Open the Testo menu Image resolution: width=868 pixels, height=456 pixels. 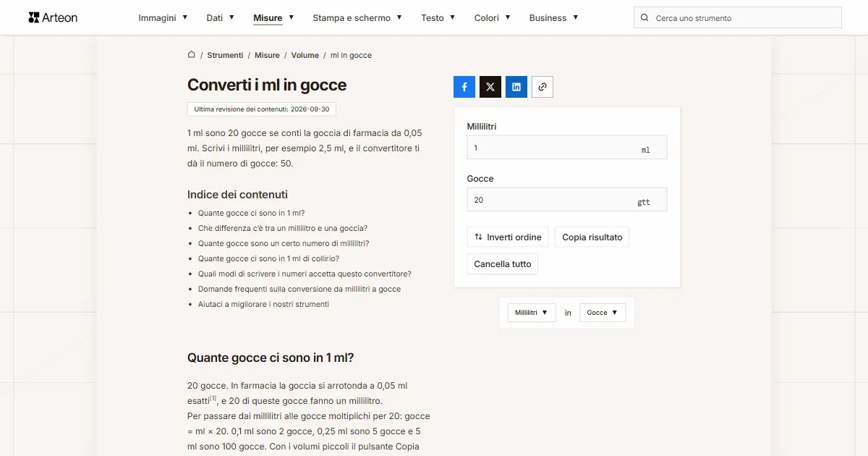[x=438, y=18]
